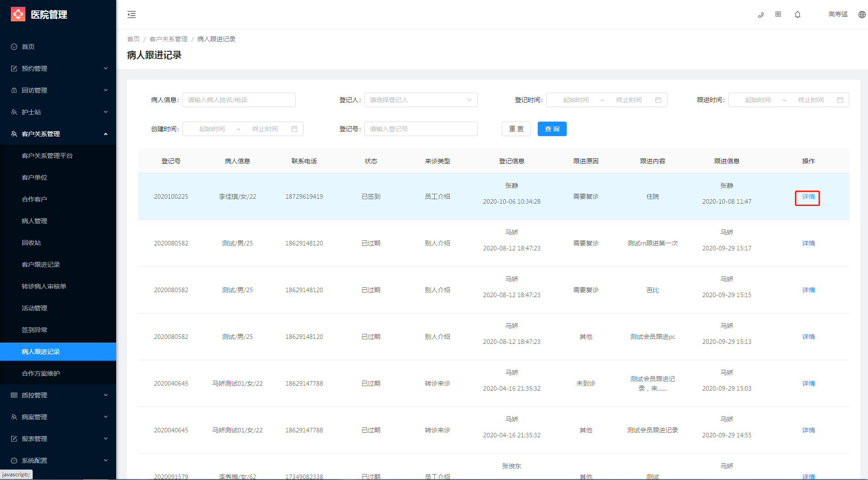Click calendar icon in 创建时间 range
The height and width of the screenshot is (480, 868).
[x=294, y=129]
